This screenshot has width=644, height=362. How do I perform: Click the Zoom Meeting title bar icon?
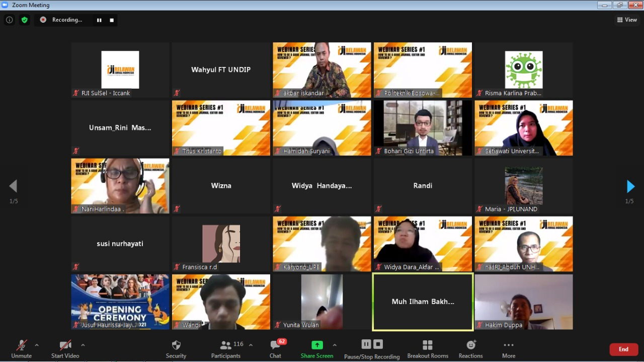[x=5, y=5]
